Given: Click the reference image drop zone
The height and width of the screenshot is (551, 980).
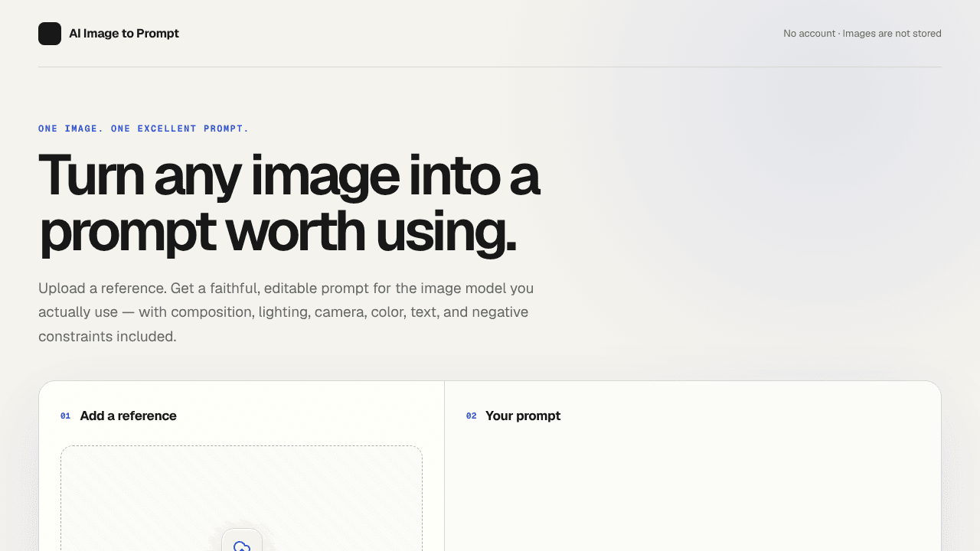Looking at the screenshot, I should (241, 498).
